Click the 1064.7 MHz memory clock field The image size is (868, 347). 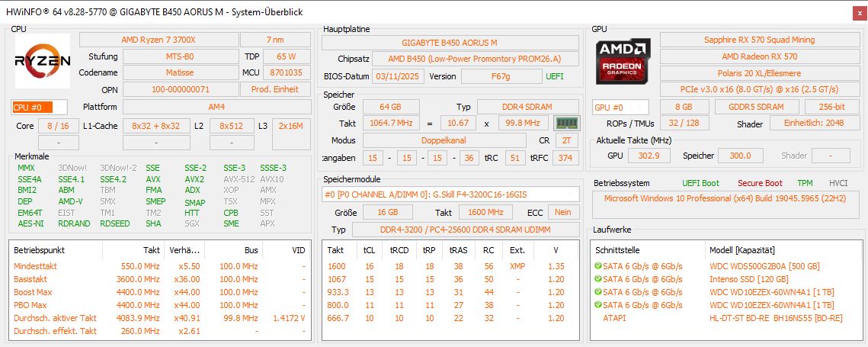coord(390,123)
